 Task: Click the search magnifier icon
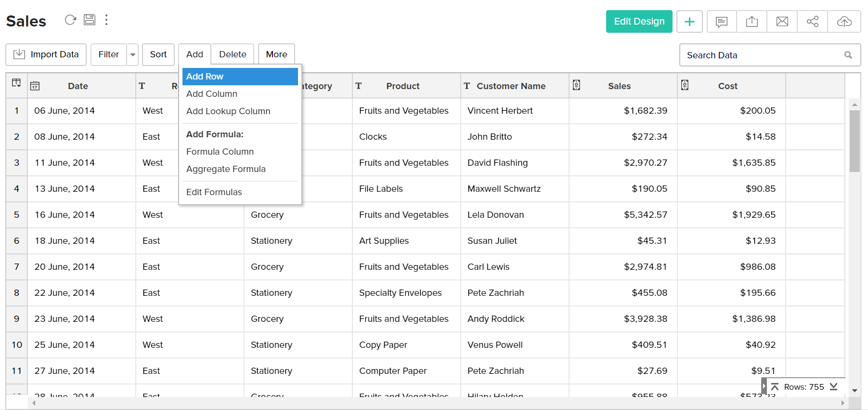(848, 55)
